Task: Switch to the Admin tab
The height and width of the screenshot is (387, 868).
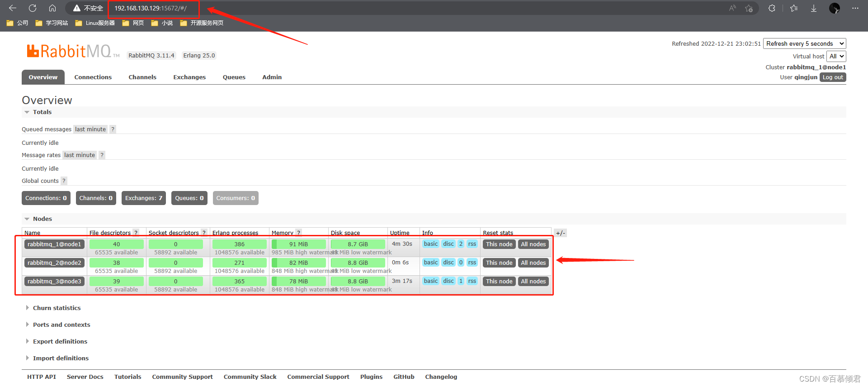Action: [x=272, y=77]
